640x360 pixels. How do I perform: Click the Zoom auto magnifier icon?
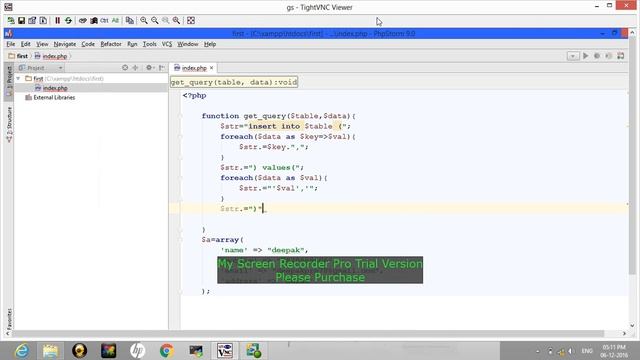click(176, 20)
